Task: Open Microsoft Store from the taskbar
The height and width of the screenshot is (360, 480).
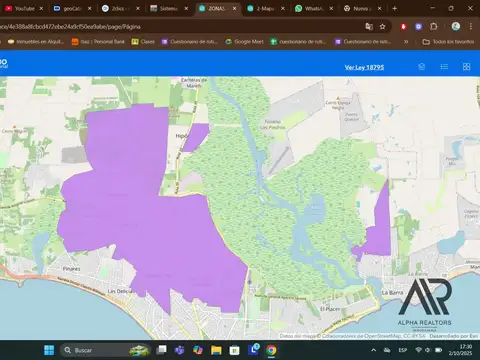Action: tap(235, 350)
